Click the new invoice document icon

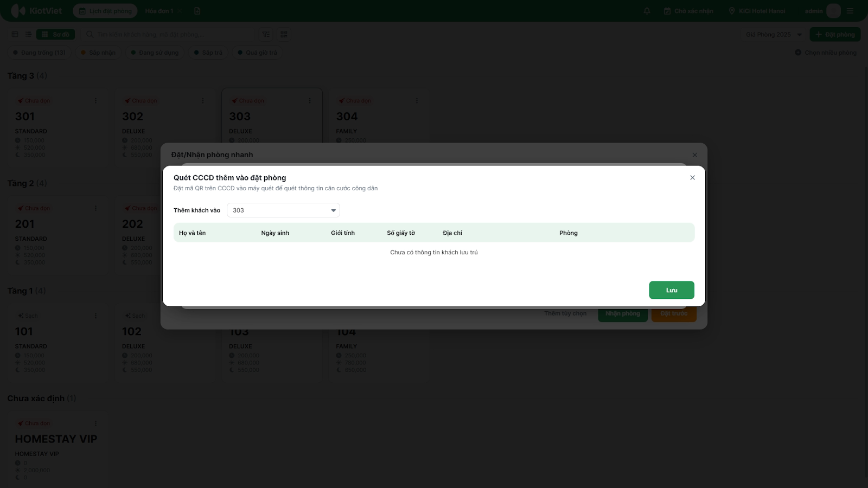197,11
